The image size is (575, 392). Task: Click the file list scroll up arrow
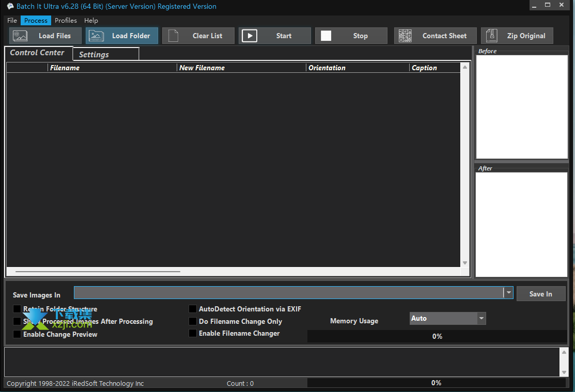(x=465, y=67)
